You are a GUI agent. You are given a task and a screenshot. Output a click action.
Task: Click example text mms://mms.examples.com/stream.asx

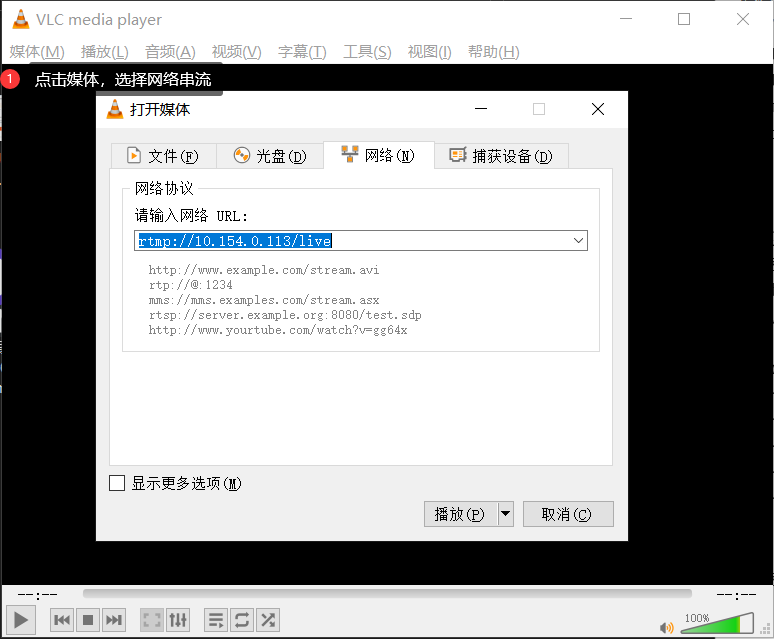[264, 300]
